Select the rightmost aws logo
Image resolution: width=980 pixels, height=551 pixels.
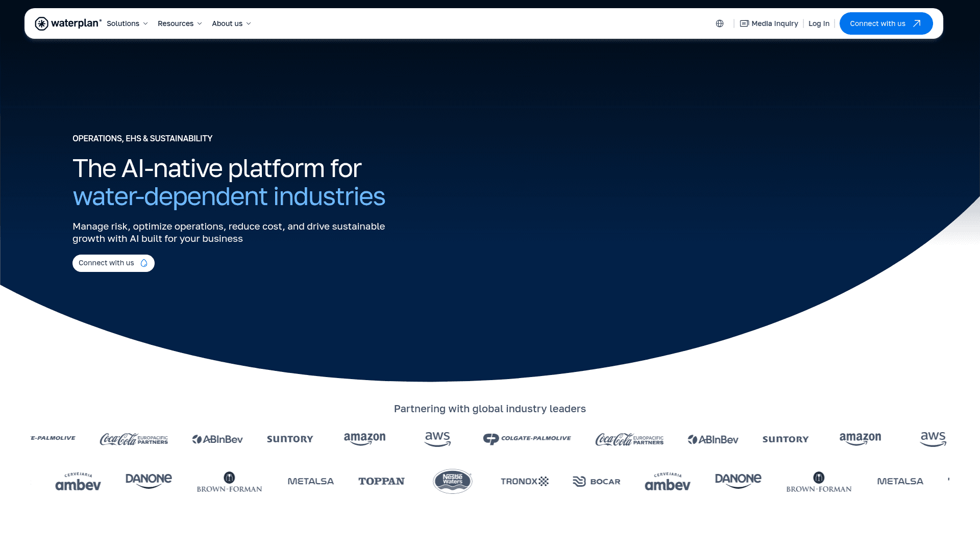tap(933, 439)
